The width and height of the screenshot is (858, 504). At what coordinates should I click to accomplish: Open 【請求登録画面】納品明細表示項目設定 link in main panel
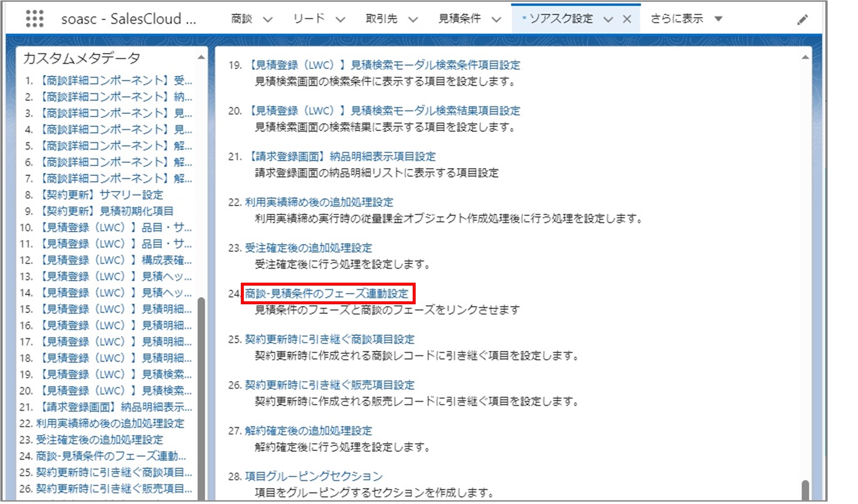(x=340, y=156)
